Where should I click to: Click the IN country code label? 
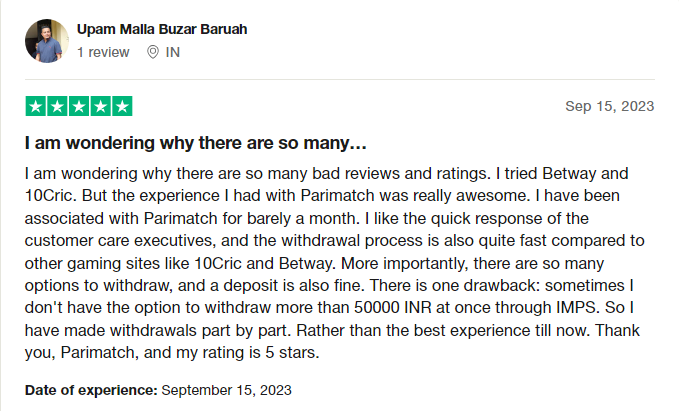click(x=172, y=52)
